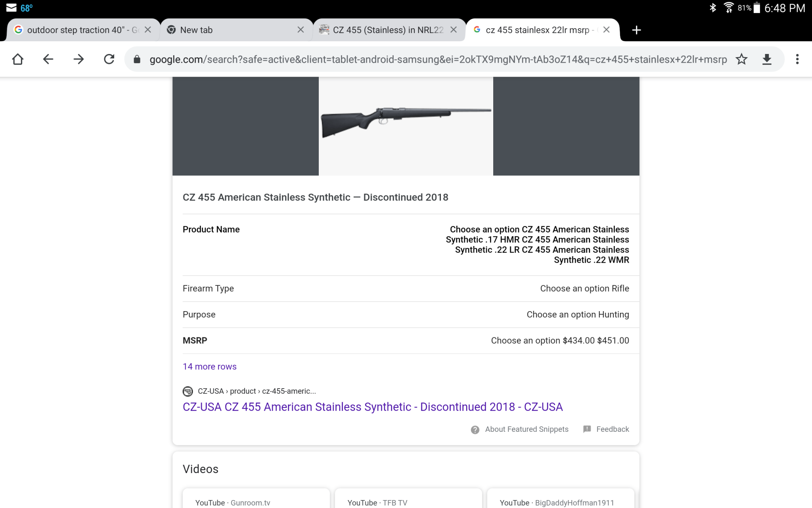Viewport: 812px width, 508px height.
Task: Send 'Feedback' on the featured snippet
Action: point(613,429)
